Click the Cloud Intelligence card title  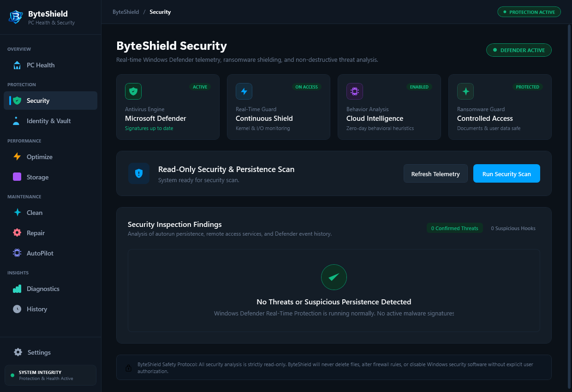point(375,119)
